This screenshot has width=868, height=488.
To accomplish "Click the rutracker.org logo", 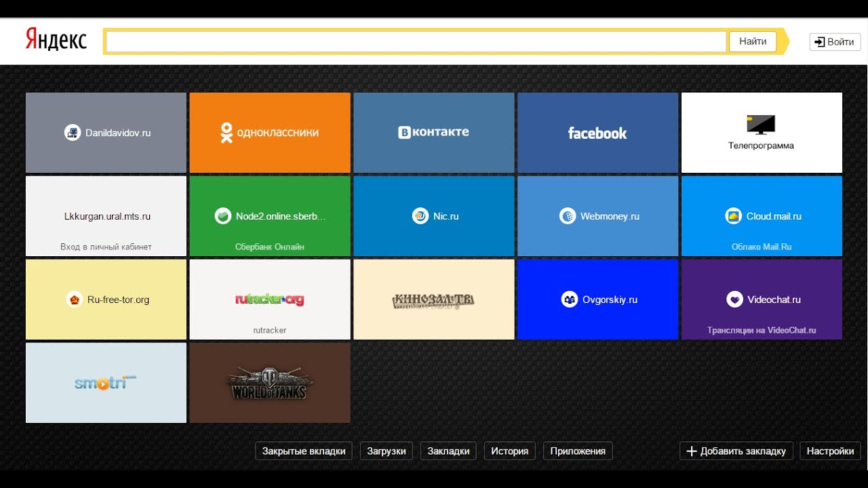I will tap(270, 300).
